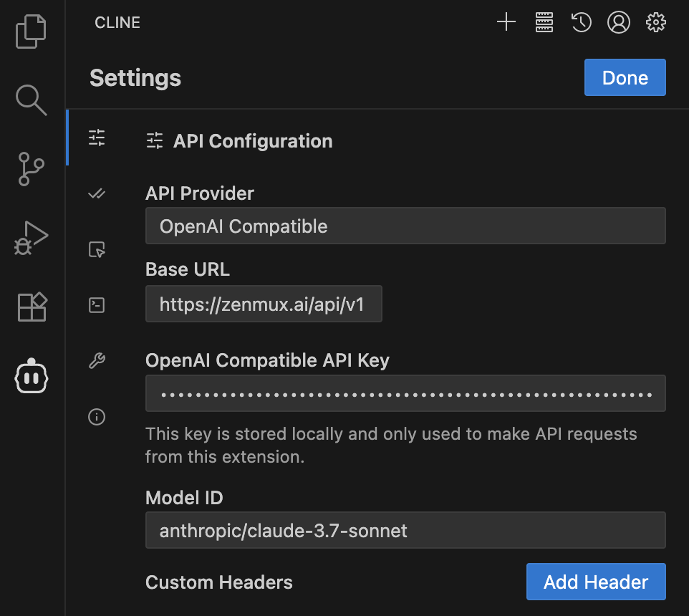689x616 pixels.
Task: Switch to the Terminal settings tab
Action: [x=97, y=305]
